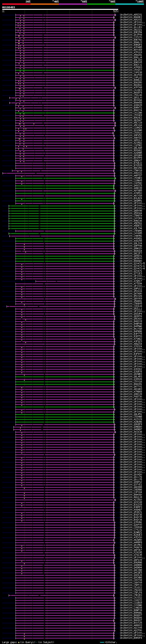Image resolution: width=146 pixels, height=644 pixels.
Task: Select the UniRef100_Q6BV98 entry
Action: point(131,211)
